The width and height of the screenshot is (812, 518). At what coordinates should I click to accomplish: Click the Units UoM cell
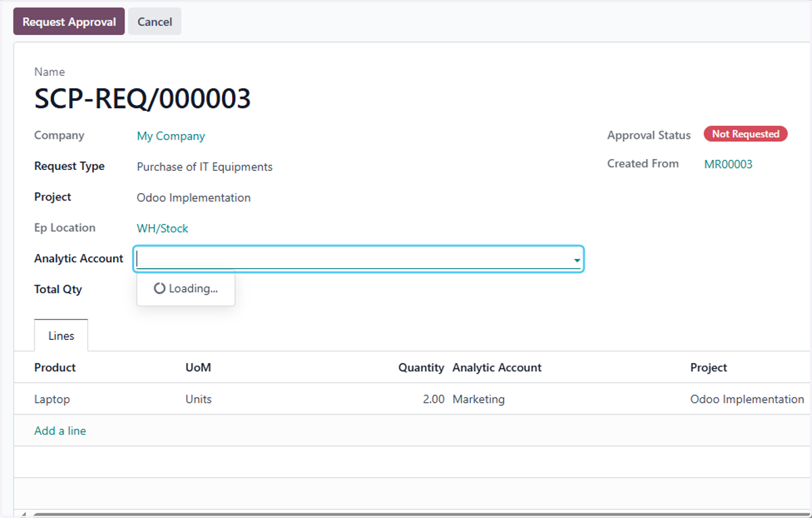coord(198,399)
